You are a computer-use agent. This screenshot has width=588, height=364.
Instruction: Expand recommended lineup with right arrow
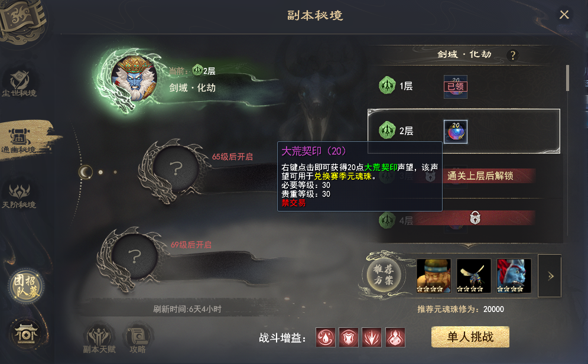(x=550, y=276)
